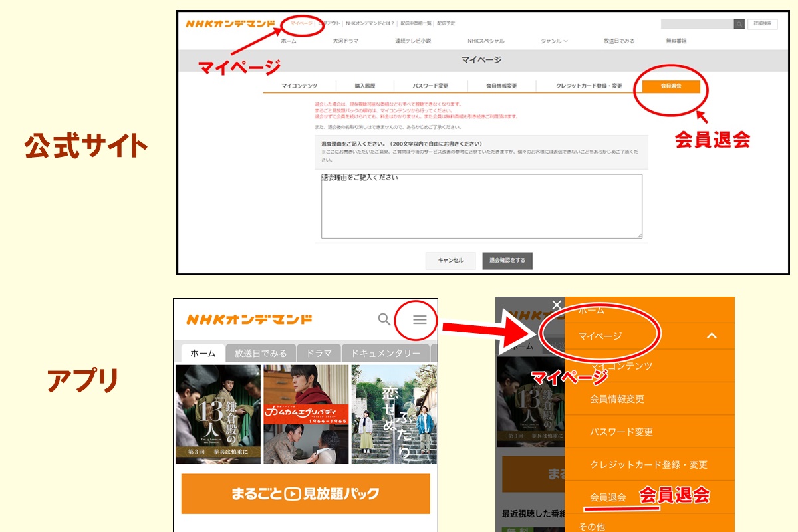Screen dimensions: 798x532
Task: Select the app 放送日でみる tab
Action: coord(261,354)
